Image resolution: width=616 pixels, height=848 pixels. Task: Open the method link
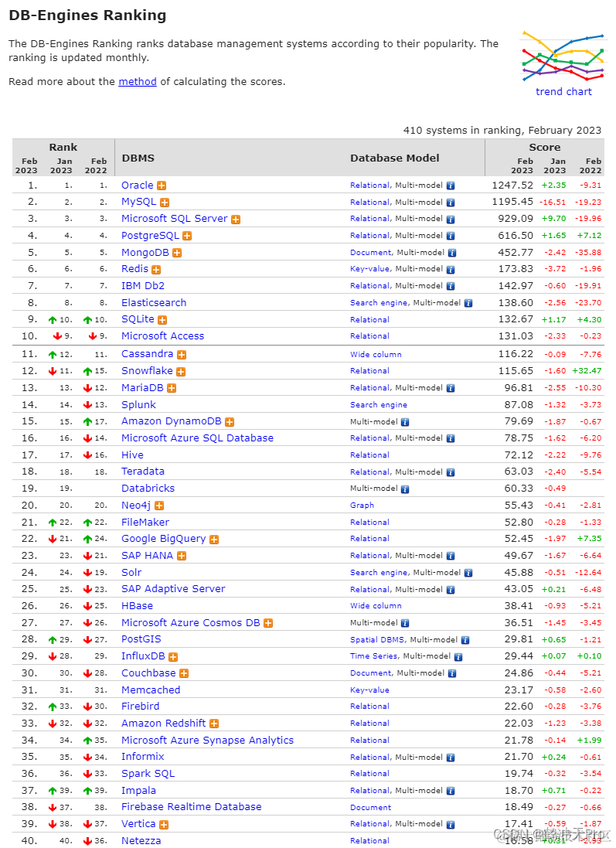pyautogui.click(x=138, y=82)
